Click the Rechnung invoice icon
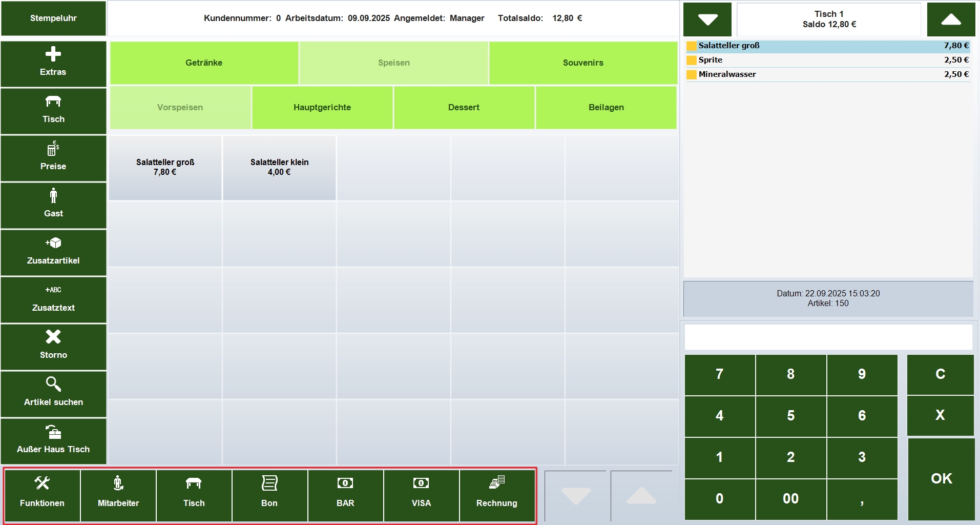 pos(497,482)
